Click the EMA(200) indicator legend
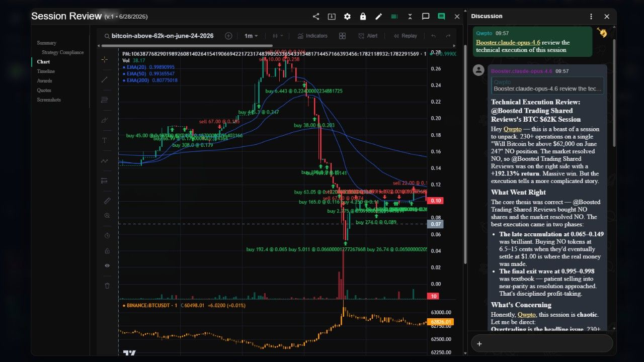644x362 pixels. point(150,80)
